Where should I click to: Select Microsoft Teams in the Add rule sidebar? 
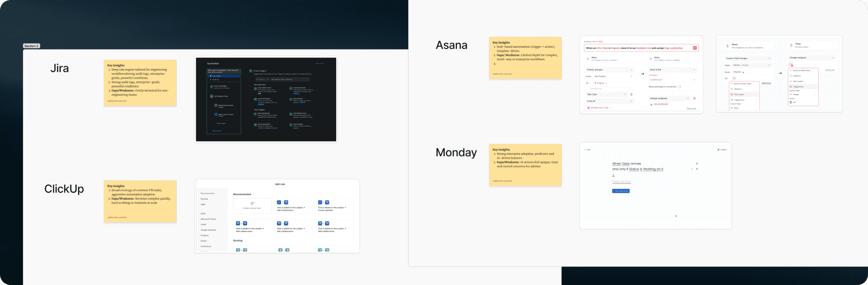(209, 219)
